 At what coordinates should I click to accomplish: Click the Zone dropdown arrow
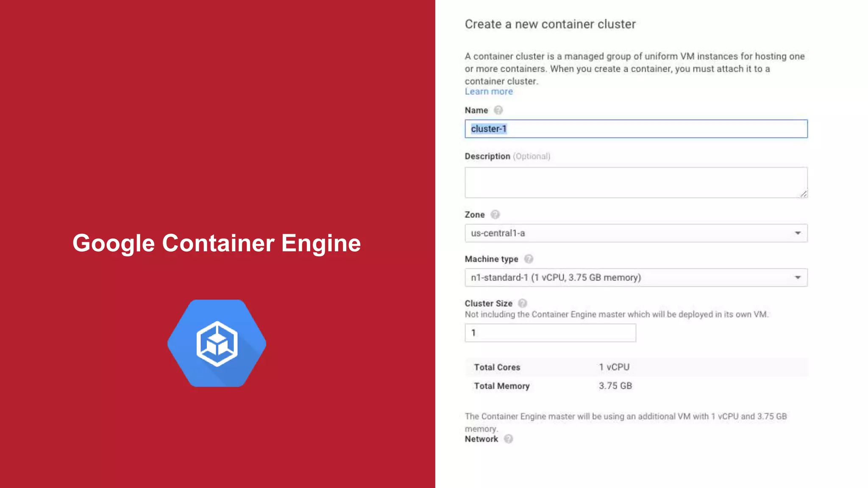pyautogui.click(x=798, y=233)
